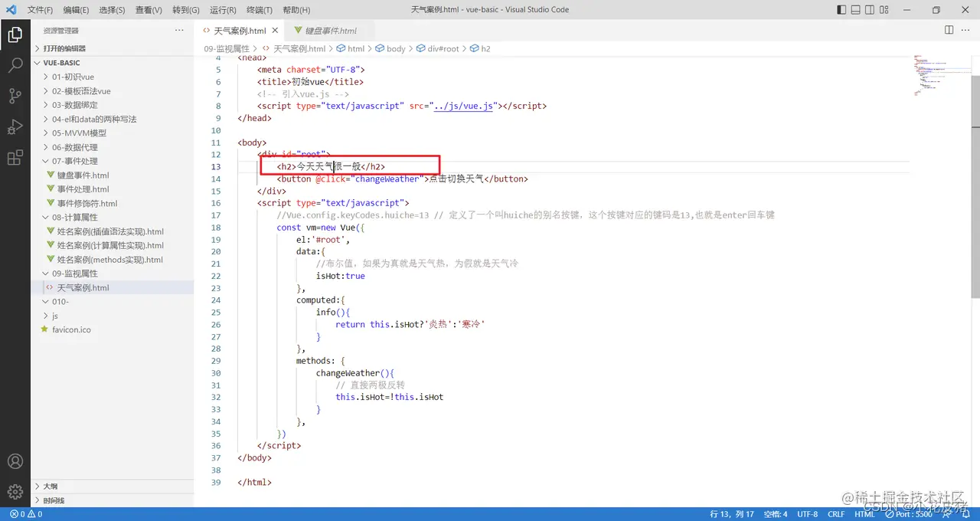Viewport: 980px width, 521px height.
Task: Open 终端(T) menu
Action: coord(259,10)
